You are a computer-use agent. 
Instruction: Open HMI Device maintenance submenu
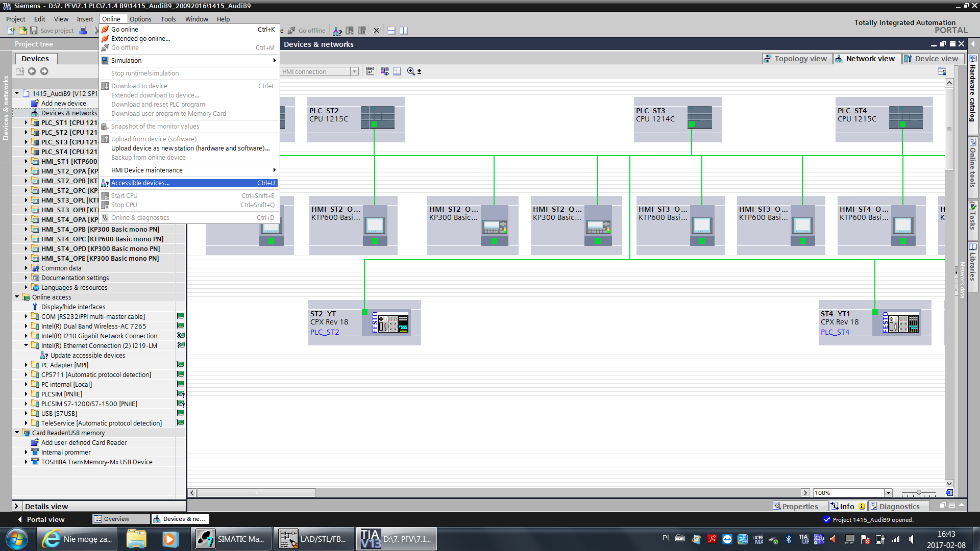(x=189, y=170)
